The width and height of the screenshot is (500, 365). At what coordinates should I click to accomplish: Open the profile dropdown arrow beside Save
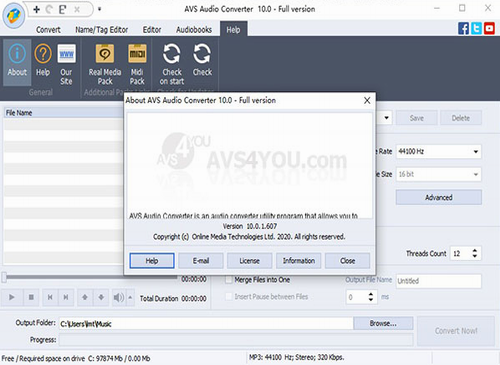tap(386, 118)
